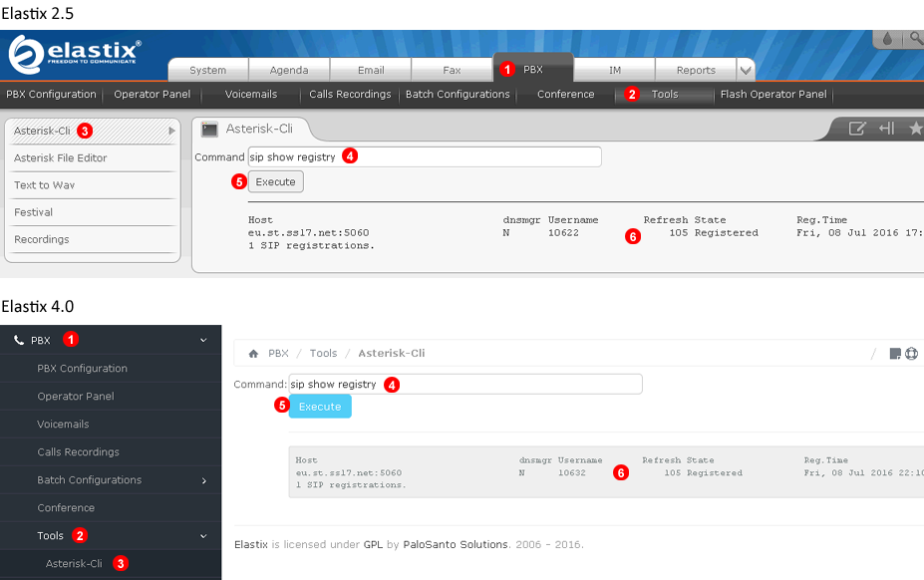Click the phone icon next to PBX

pyautogui.click(x=19, y=340)
